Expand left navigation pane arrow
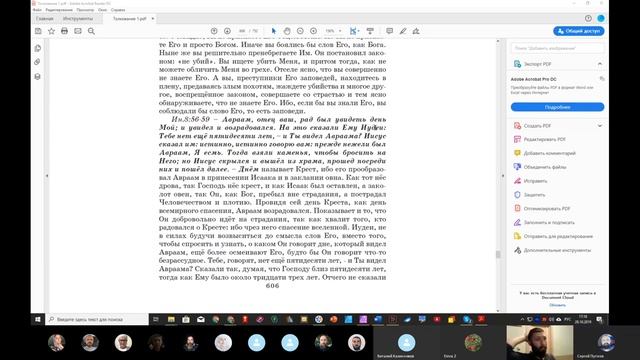Image resolution: width=640 pixels, height=360 pixels. (x=47, y=176)
